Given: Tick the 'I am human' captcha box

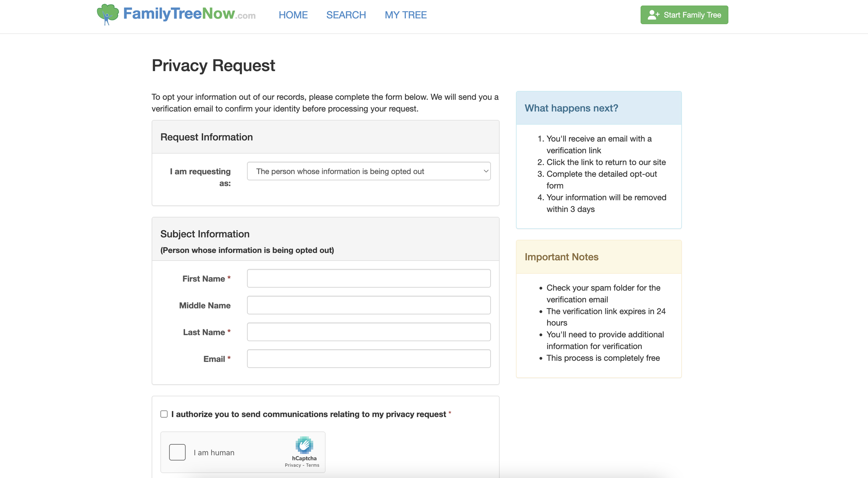Looking at the screenshot, I should point(177,452).
